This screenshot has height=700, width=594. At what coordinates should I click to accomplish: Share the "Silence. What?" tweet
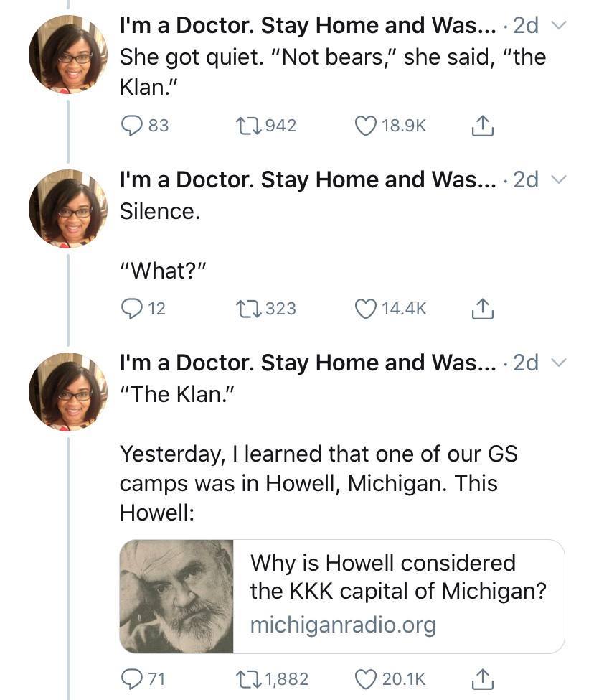pos(481,309)
